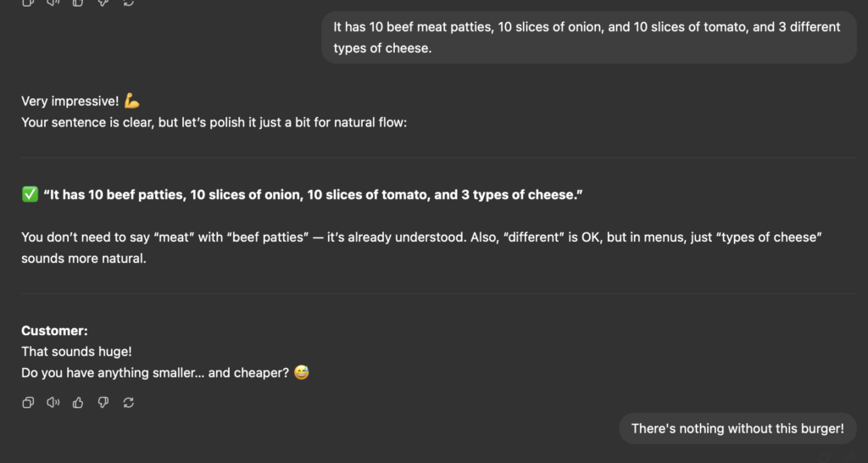Click the faint copy icon under the burger message
Viewport: 868px width, 463px height.
tap(825, 457)
